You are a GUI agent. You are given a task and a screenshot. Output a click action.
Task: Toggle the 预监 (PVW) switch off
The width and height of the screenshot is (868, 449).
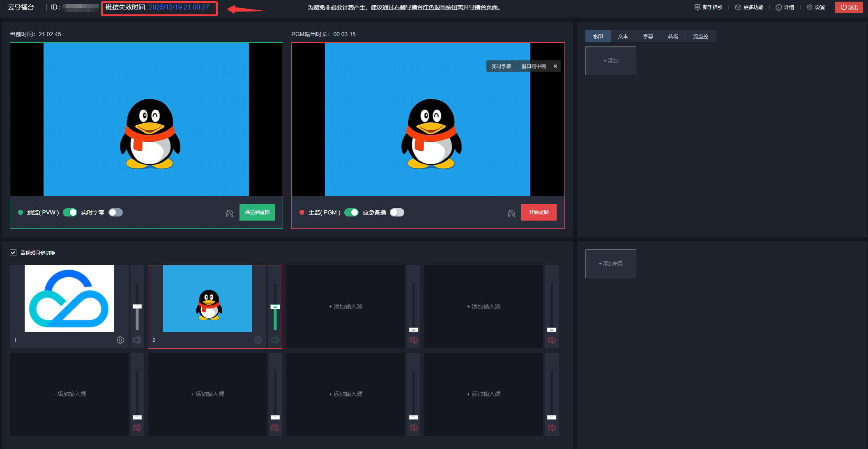(70, 212)
